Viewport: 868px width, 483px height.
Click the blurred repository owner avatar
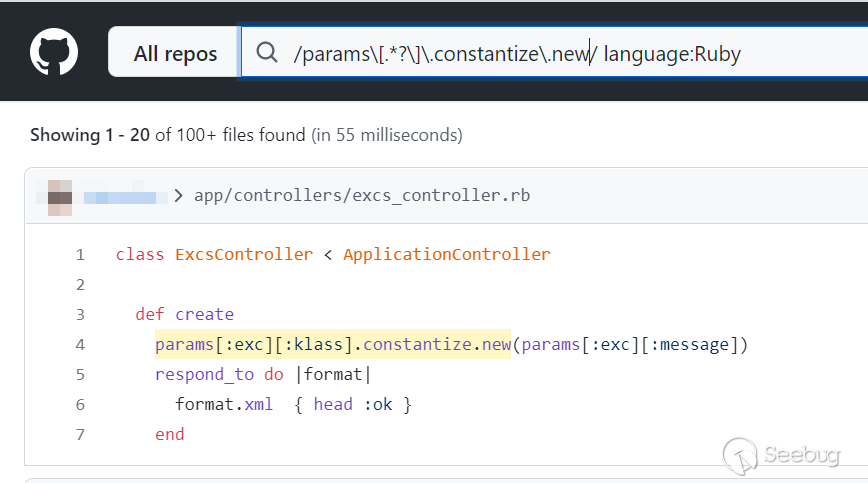(60, 195)
